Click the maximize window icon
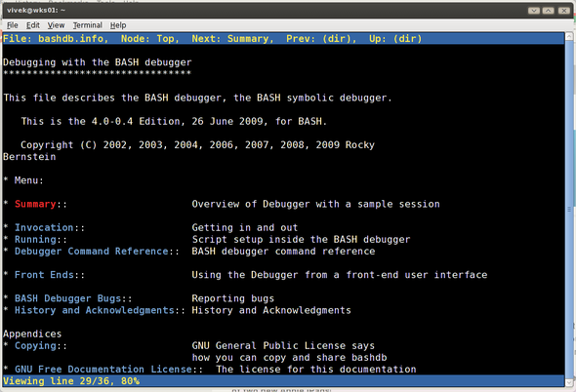 (548, 11)
